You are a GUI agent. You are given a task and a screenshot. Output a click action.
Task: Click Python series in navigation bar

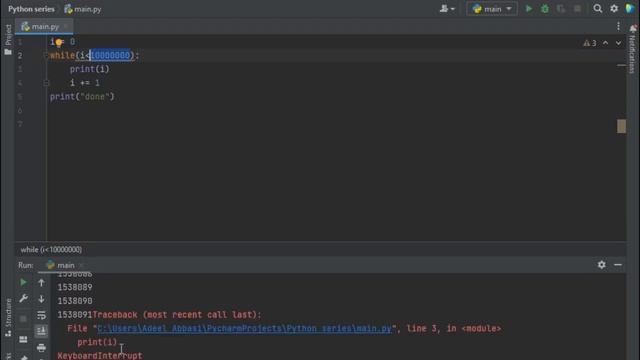pyautogui.click(x=31, y=9)
